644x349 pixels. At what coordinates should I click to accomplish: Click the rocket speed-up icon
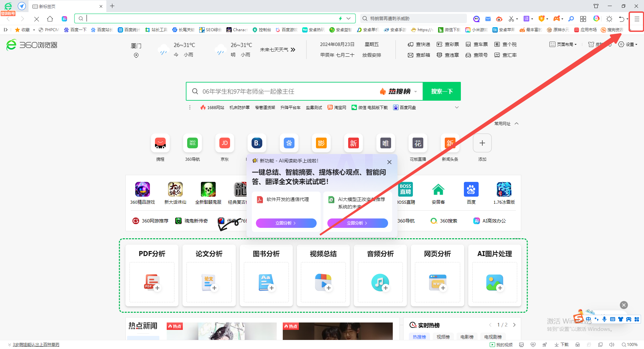pos(545,345)
